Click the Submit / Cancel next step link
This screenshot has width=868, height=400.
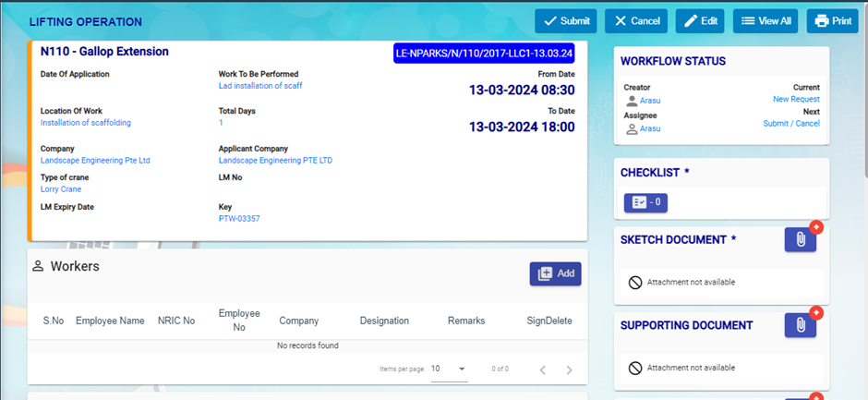[x=791, y=124]
